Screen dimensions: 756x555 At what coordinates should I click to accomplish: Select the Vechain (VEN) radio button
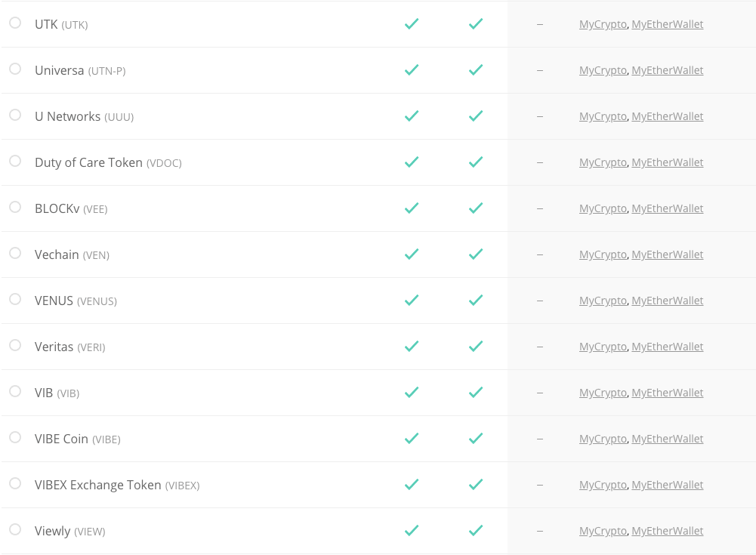15,253
